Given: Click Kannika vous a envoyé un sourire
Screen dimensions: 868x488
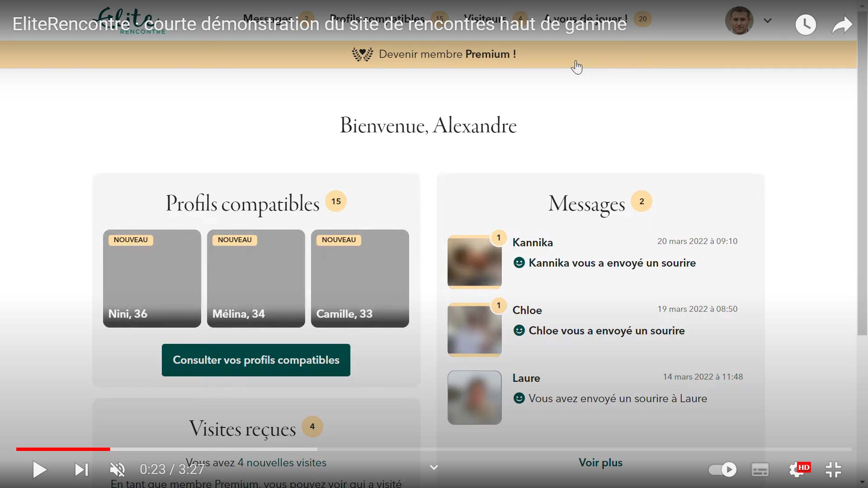Looking at the screenshot, I should 612,263.
